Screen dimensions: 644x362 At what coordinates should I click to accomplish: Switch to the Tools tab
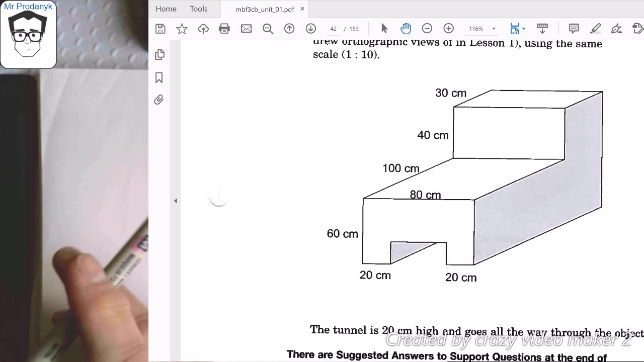click(199, 9)
